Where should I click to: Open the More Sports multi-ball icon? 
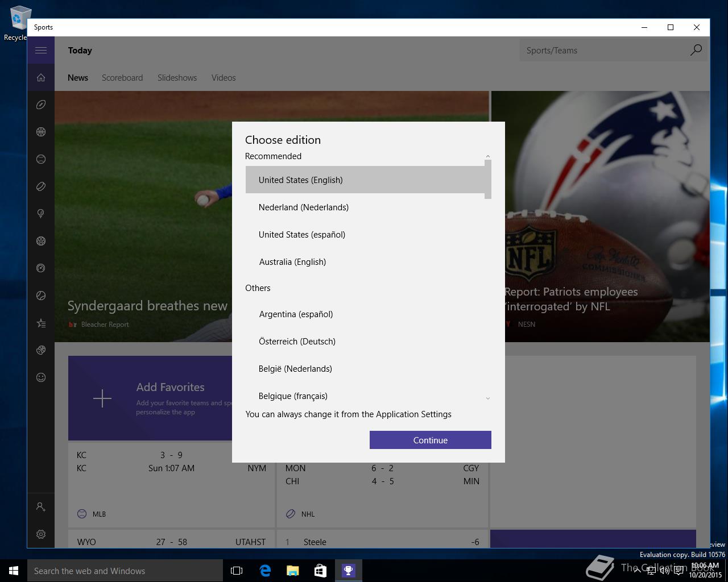(41, 350)
